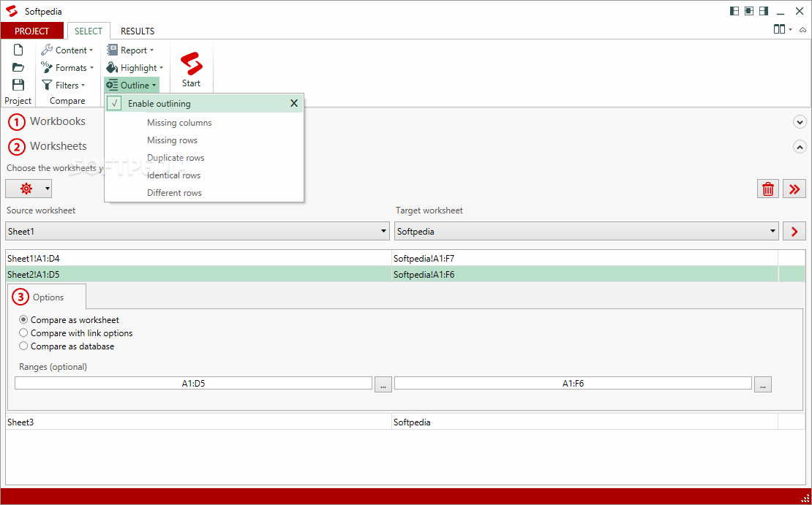Create a new project with blank page icon
Viewport: 812px width, 505px height.
(18, 50)
